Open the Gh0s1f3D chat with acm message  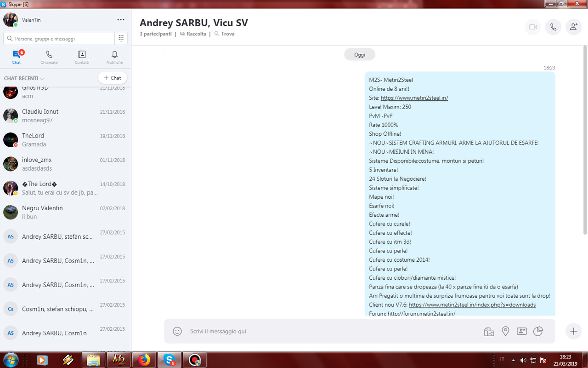click(65, 92)
